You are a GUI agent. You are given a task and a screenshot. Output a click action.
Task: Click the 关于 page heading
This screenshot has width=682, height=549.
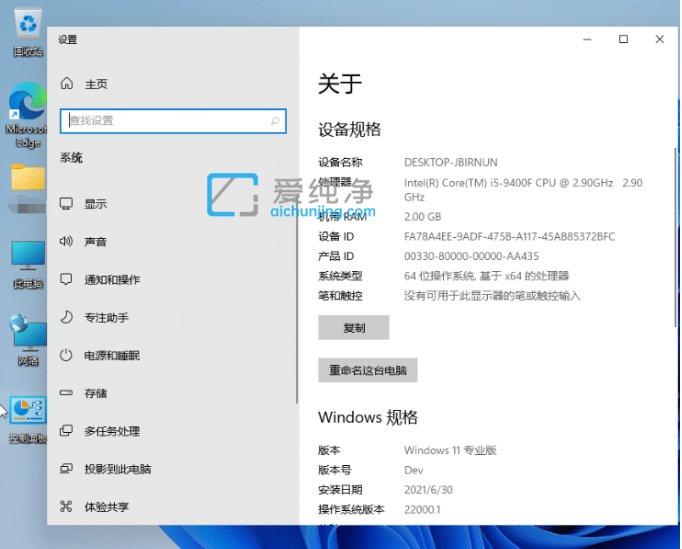click(340, 84)
